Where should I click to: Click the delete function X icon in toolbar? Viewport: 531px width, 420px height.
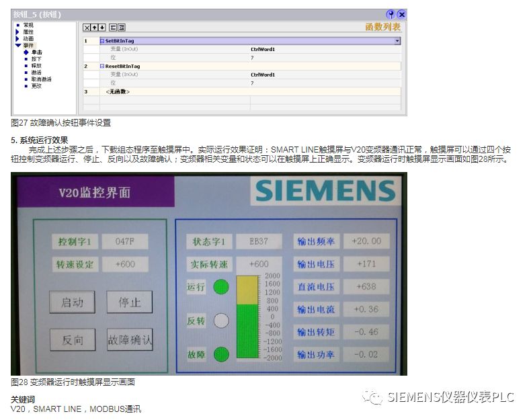tap(87, 28)
